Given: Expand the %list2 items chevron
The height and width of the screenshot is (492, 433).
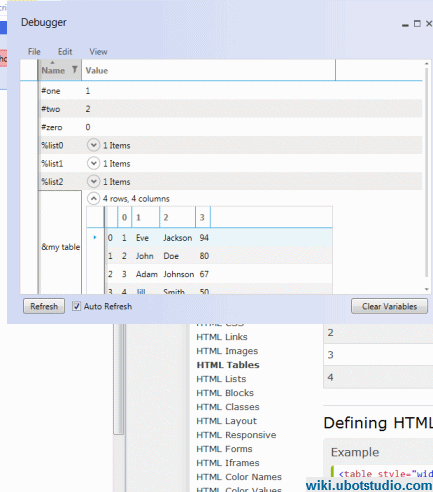Looking at the screenshot, I should (x=93, y=181).
